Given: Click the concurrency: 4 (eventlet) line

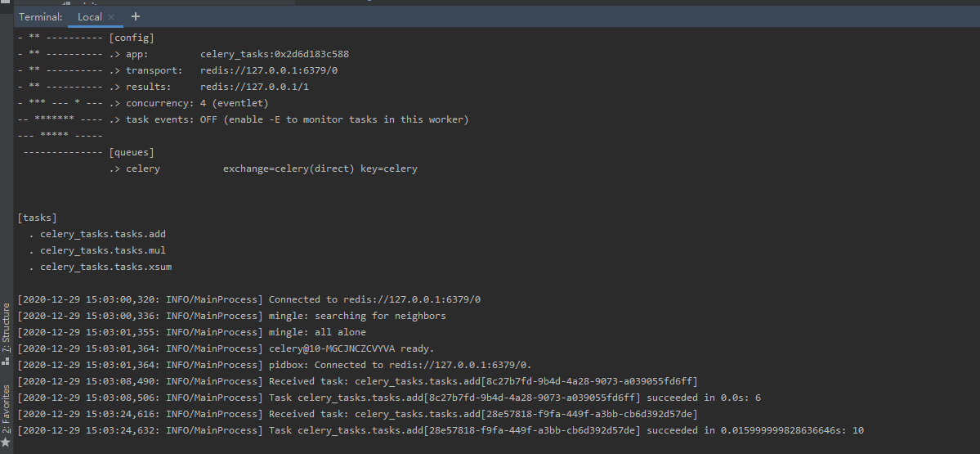Looking at the screenshot, I should point(143,103).
